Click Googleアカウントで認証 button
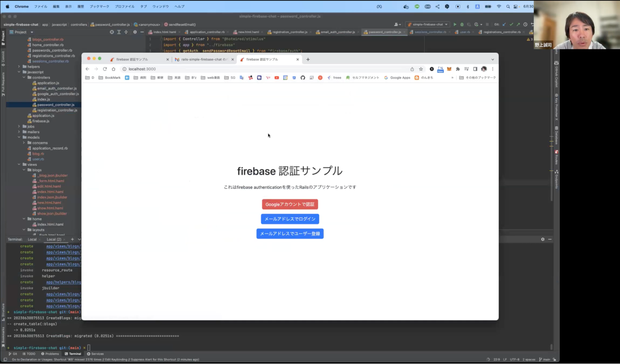Image resolution: width=620 pixels, height=364 pixels. coord(290,204)
